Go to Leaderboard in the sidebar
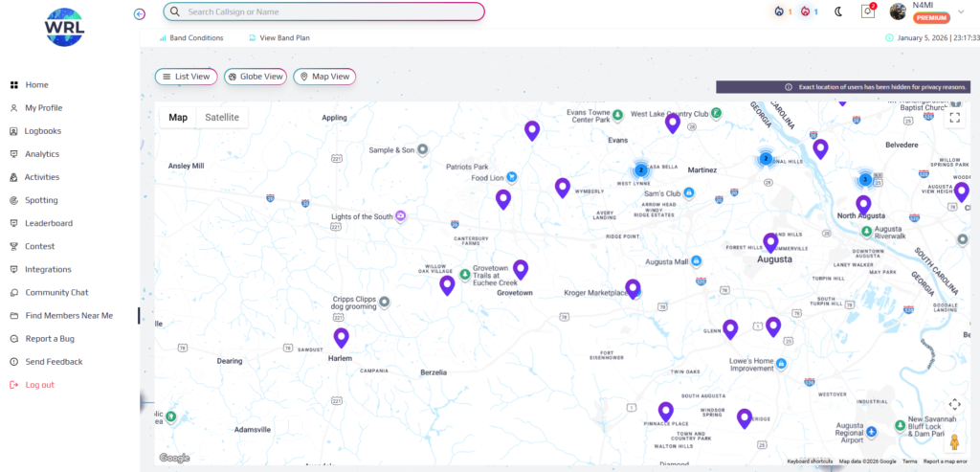This screenshot has width=980, height=472. 48,223
